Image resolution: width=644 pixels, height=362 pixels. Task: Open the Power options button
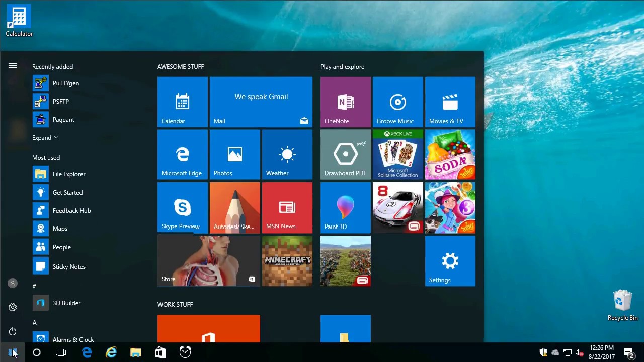(x=13, y=331)
